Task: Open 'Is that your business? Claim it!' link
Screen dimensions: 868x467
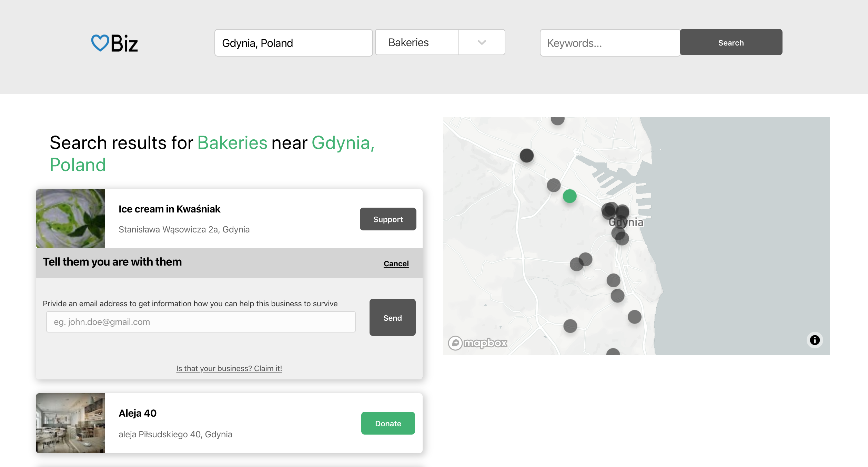Action: [229, 368]
